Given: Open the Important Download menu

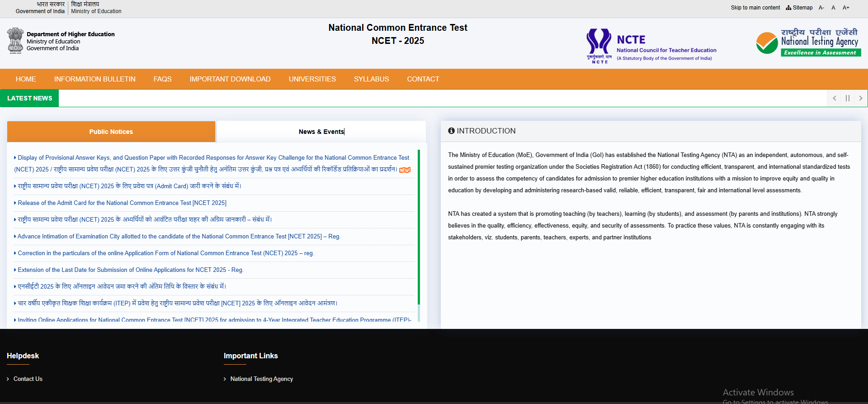Looking at the screenshot, I should [230, 79].
